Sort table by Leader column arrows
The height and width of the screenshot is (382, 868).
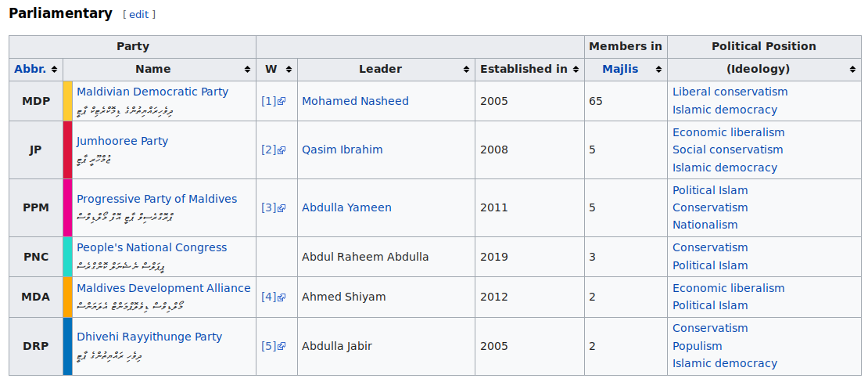point(467,70)
